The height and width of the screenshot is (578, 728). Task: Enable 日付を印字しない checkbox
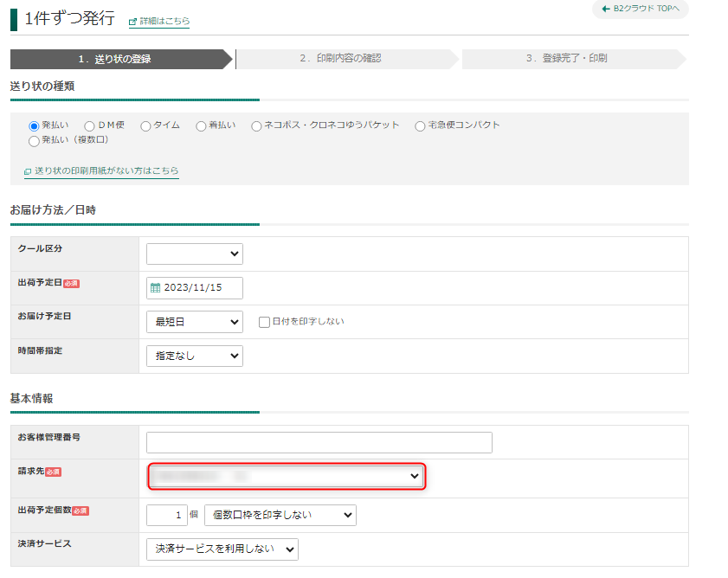pos(265,322)
